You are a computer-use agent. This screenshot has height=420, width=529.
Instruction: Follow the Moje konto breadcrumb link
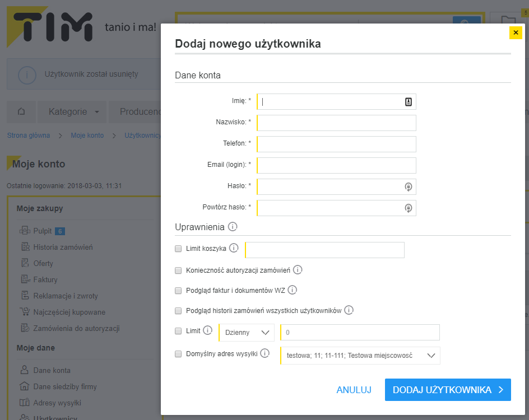[x=87, y=135]
